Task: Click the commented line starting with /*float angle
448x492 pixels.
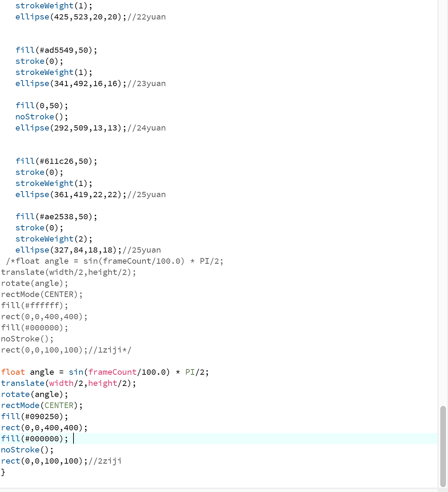Action: pos(115,261)
